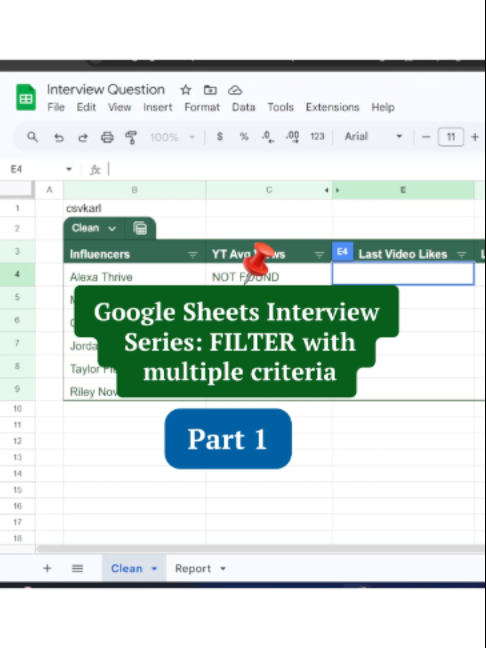The height and width of the screenshot is (648, 486).
Task: Select column E header
Action: pos(403,190)
